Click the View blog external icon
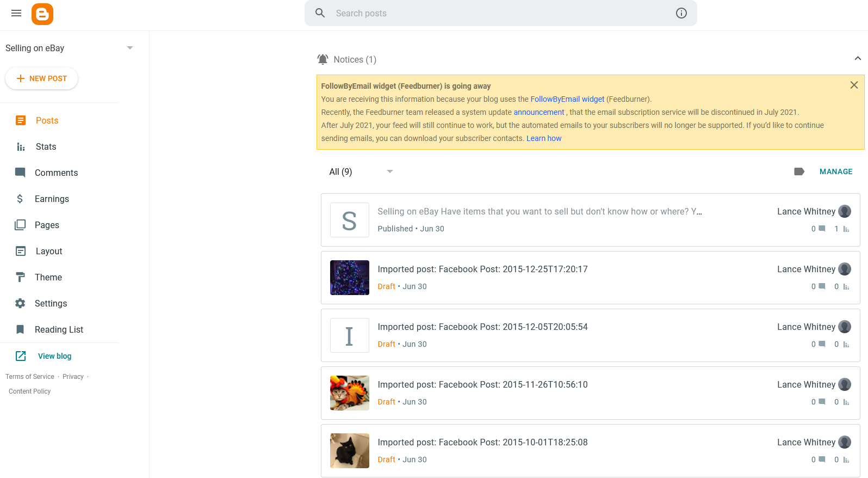Viewport: 868px width, 478px height. click(21, 356)
